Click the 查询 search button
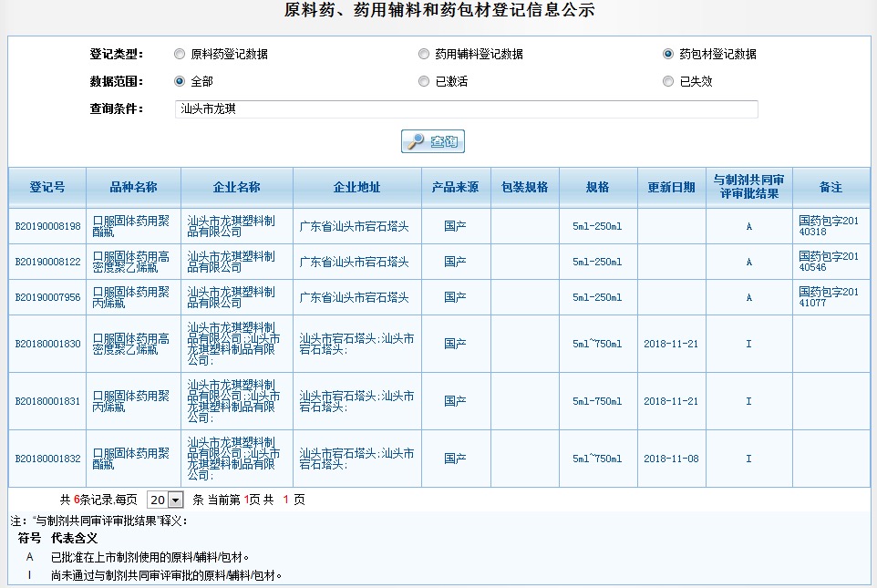 point(433,141)
